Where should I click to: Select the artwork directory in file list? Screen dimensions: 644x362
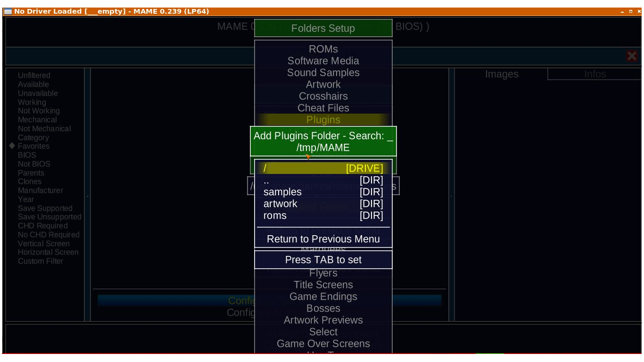pos(323,204)
